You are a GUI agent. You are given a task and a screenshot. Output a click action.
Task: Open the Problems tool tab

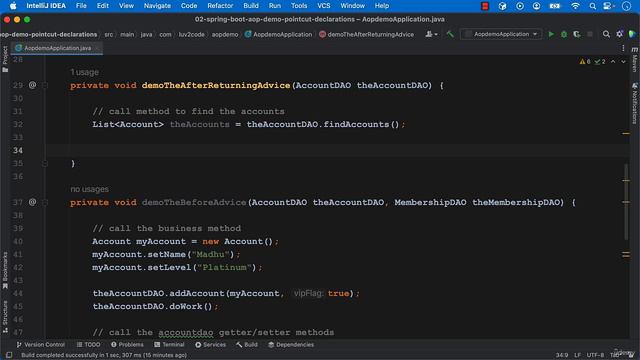tap(127, 344)
